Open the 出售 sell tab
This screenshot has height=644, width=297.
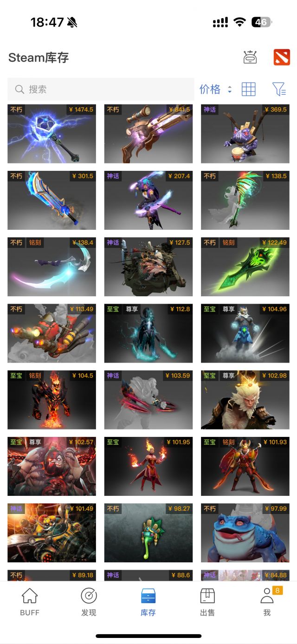[207, 602]
